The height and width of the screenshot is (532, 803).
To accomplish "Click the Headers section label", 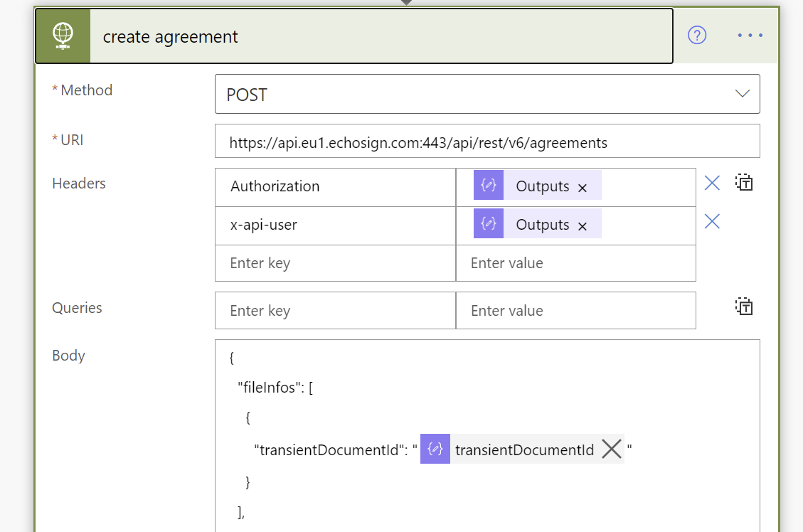I will [78, 183].
